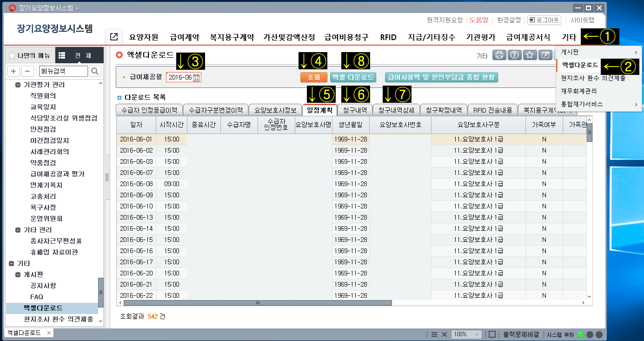644x341 pixels.
Task: Add page to favorites with star icon
Action: point(529,55)
